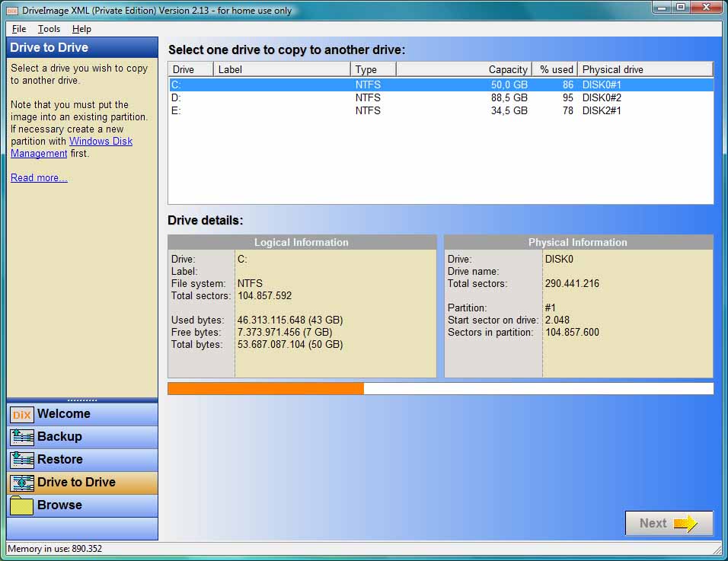Open the Help menu
The image size is (728, 561).
click(81, 29)
